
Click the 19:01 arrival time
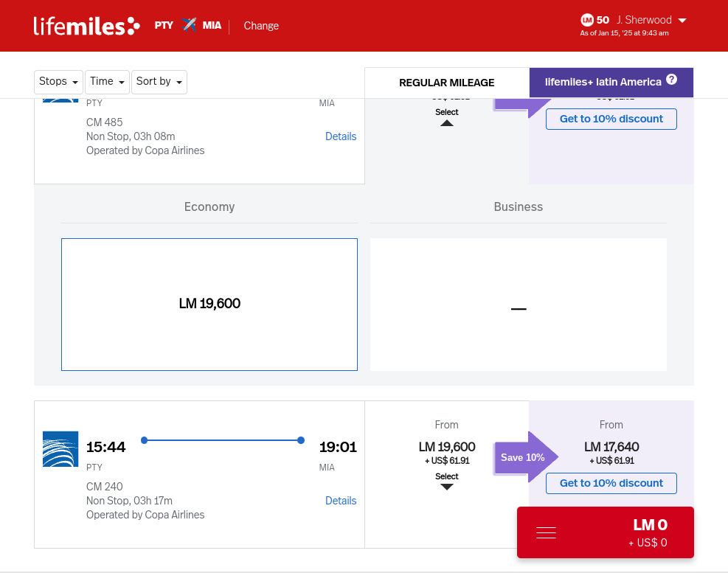coord(338,447)
